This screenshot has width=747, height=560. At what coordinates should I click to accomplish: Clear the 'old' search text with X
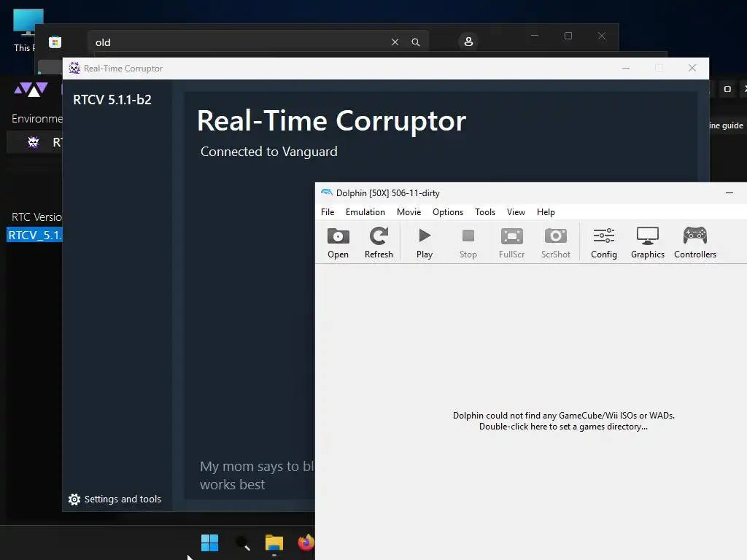[395, 42]
